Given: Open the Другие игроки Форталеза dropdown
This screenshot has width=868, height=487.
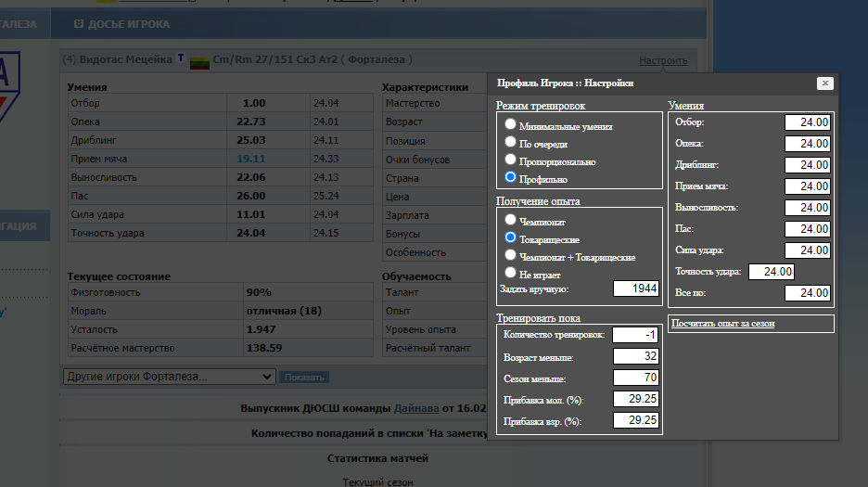Looking at the screenshot, I should point(170,377).
